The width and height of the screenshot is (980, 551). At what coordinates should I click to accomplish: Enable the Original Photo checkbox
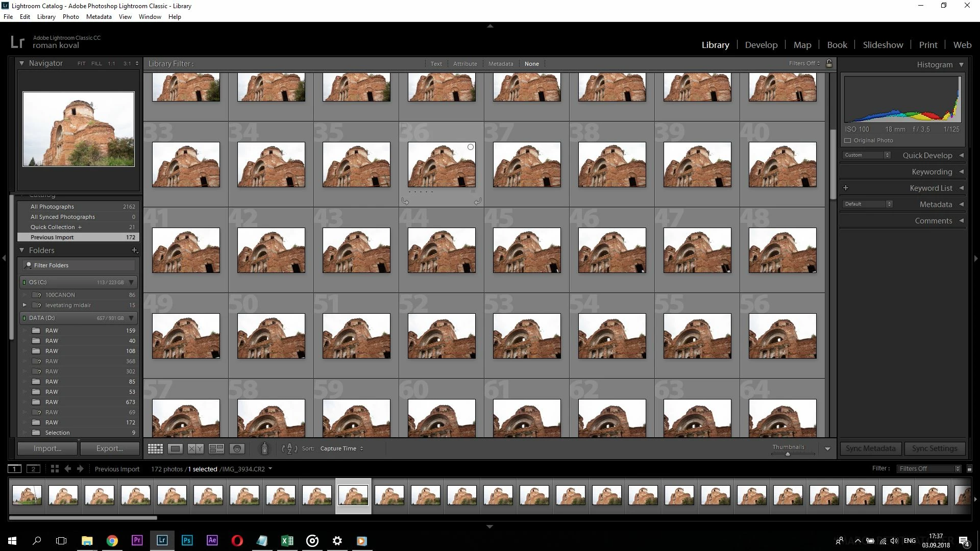click(x=848, y=140)
